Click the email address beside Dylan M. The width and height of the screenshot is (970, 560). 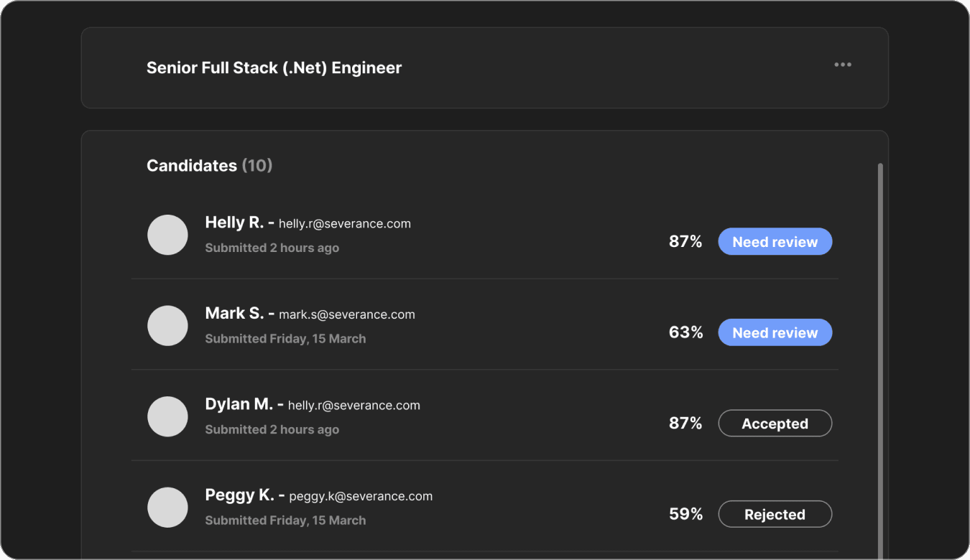[354, 406]
